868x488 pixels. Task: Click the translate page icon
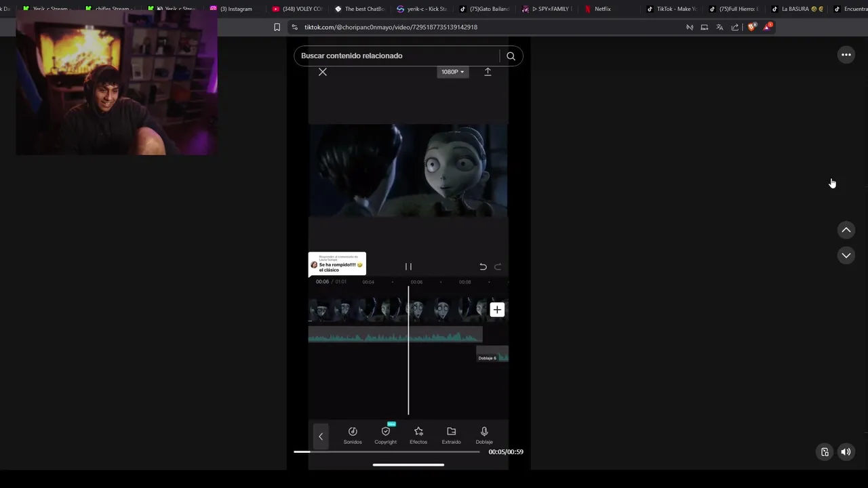coord(719,27)
